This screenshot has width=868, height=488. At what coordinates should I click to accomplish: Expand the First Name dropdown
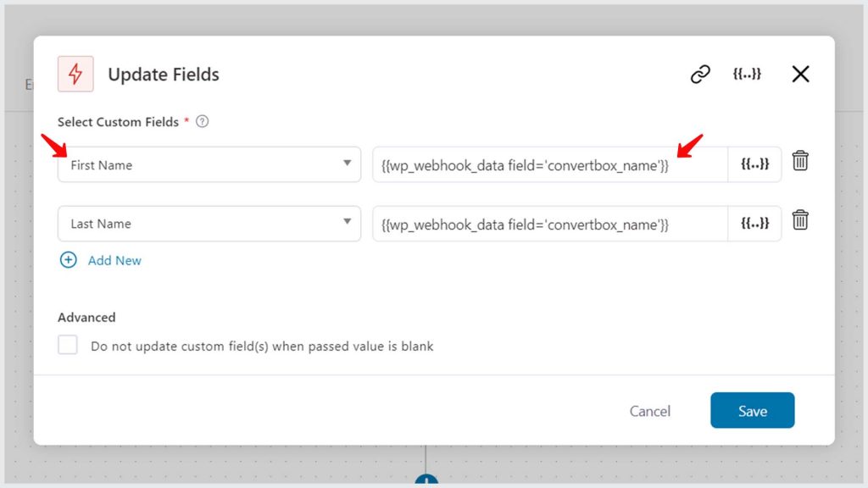click(209, 164)
